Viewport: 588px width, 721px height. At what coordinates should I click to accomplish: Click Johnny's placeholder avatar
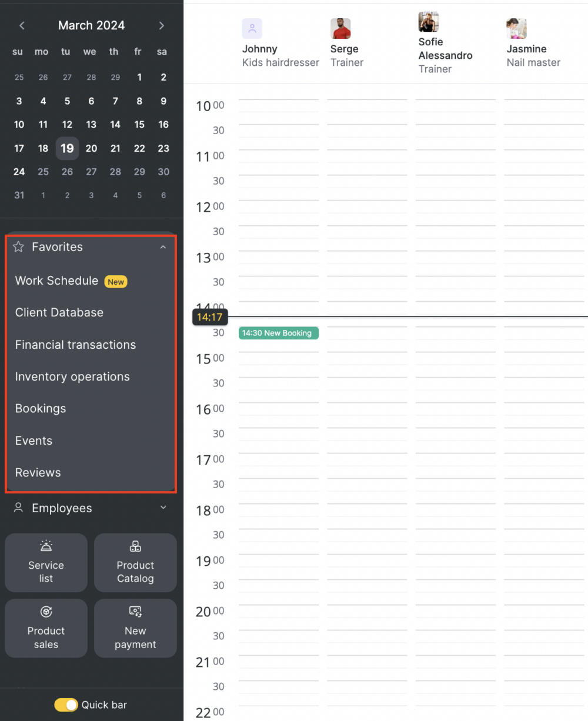pos(252,28)
